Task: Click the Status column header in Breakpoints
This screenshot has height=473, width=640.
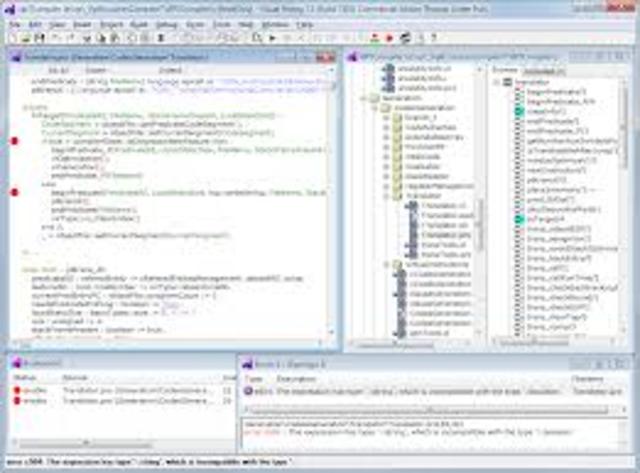Action: tap(25, 378)
